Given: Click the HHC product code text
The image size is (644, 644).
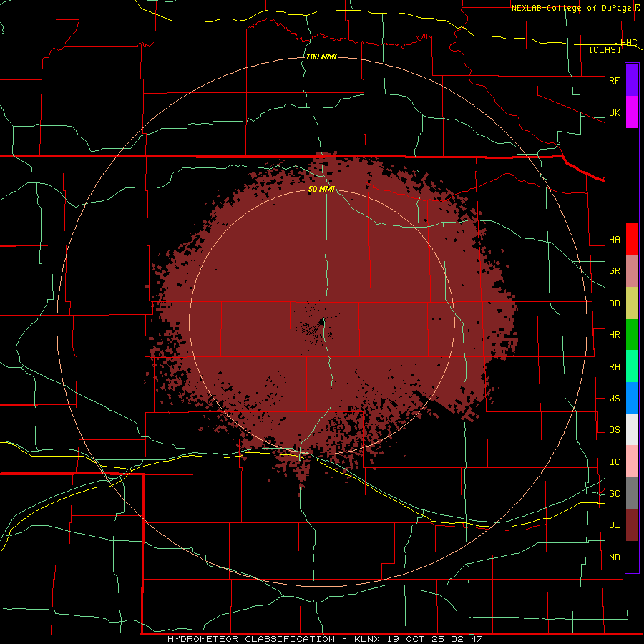Looking at the screenshot, I should (628, 43).
